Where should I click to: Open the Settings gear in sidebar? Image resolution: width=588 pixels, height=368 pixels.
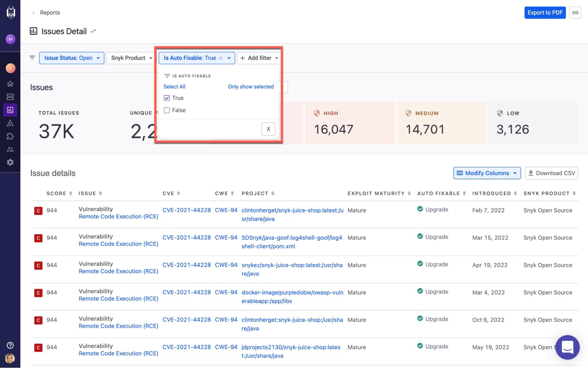pyautogui.click(x=10, y=162)
